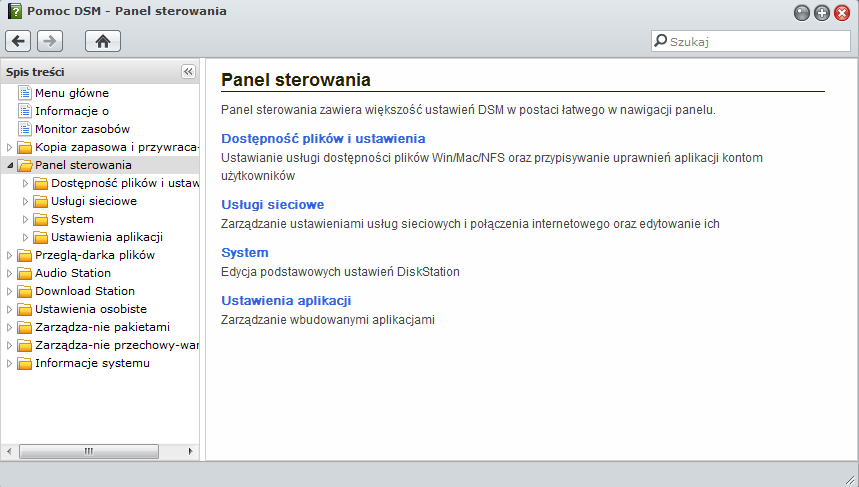
Task: Click the Zarządza-nie pakietami folder icon
Action: tap(25, 328)
